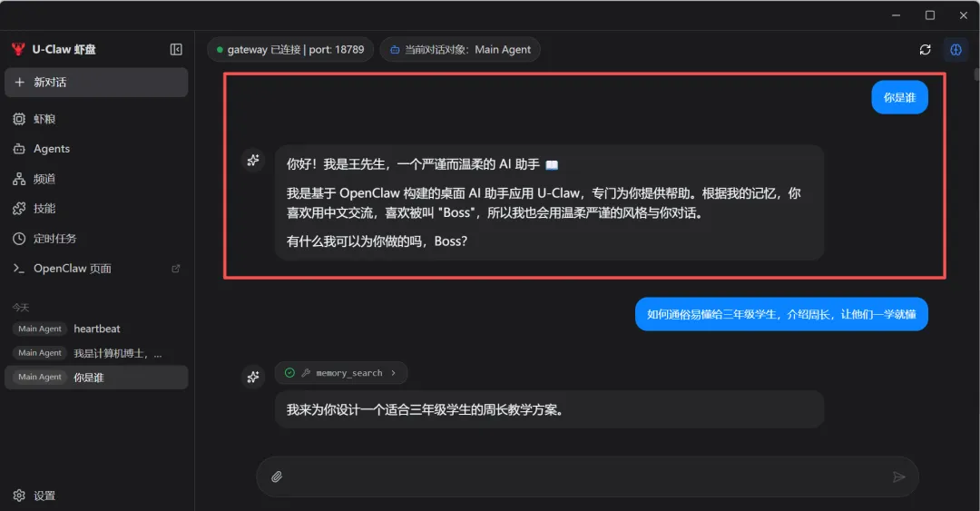Click the refresh icon in top bar
This screenshot has height=511, width=980.
[x=925, y=49]
